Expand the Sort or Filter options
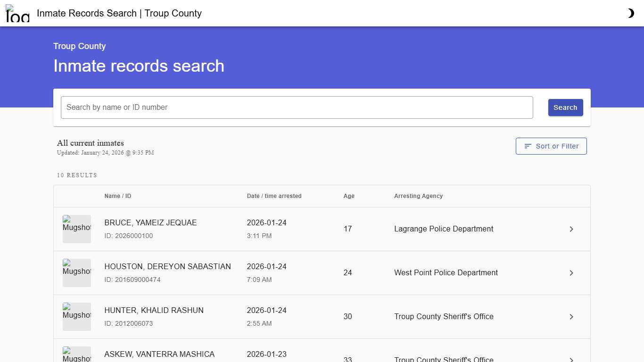Screen dimensions: 644x362 coord(551,146)
